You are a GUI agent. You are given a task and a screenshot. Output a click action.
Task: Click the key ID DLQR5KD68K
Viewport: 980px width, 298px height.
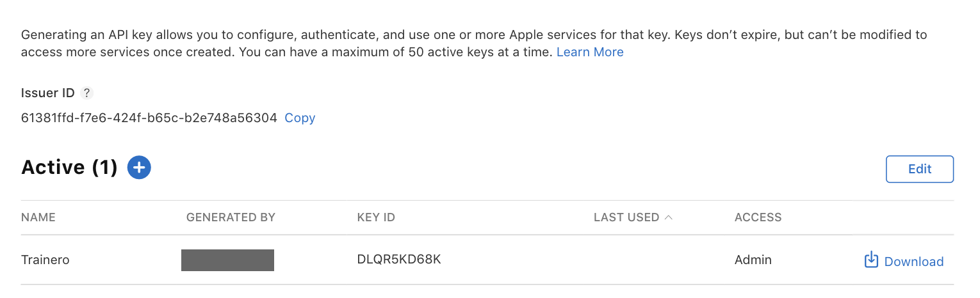(399, 260)
